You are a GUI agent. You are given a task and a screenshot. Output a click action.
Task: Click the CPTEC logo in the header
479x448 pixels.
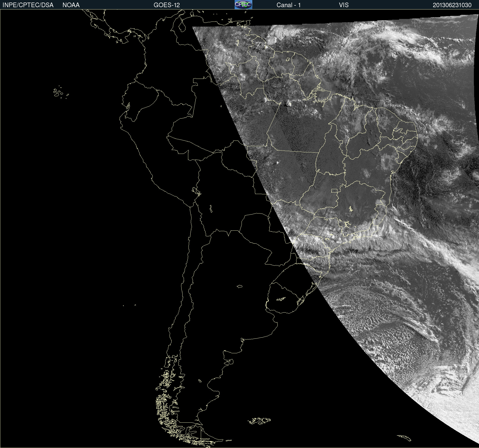[x=243, y=5]
